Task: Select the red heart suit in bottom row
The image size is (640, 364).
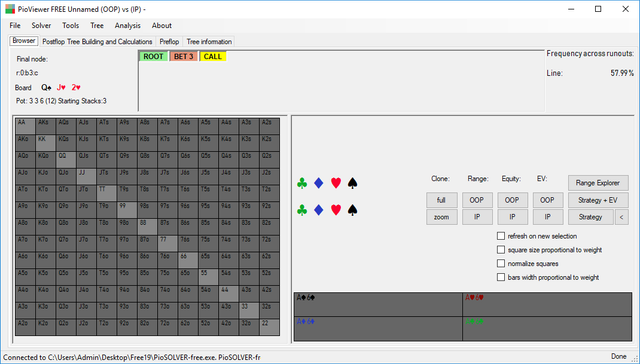Action: click(336, 210)
